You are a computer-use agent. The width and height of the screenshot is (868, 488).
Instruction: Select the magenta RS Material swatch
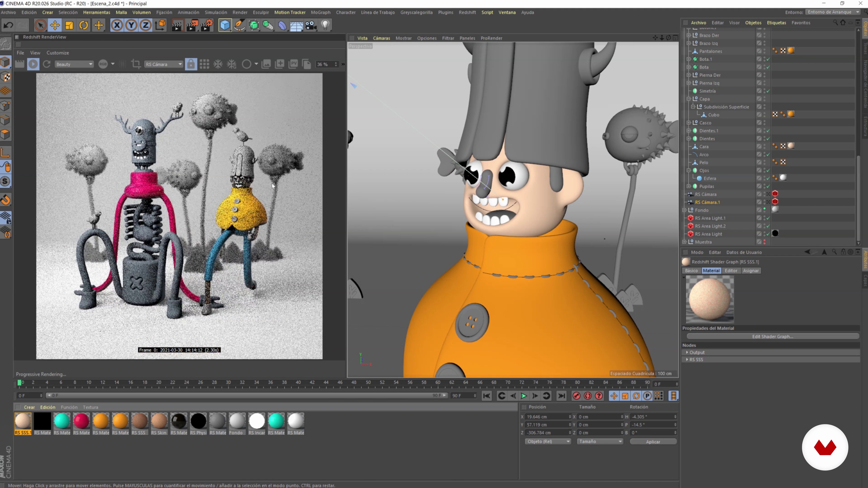(x=81, y=421)
